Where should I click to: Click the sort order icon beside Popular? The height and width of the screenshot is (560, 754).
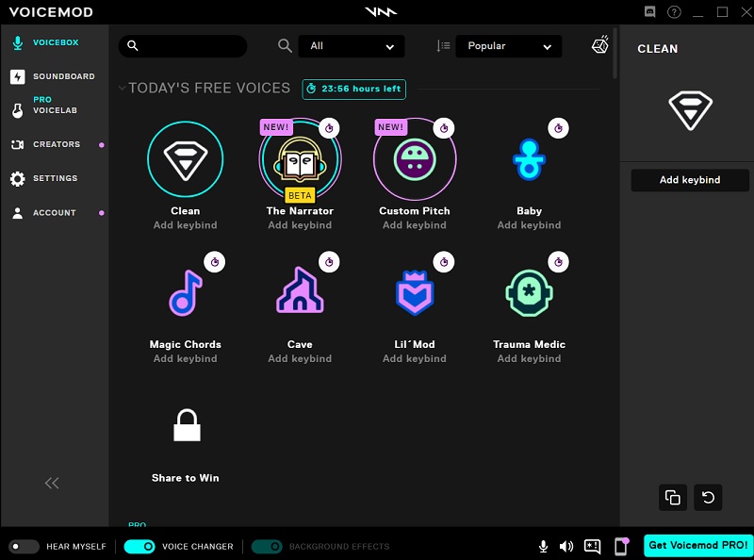[x=443, y=46]
